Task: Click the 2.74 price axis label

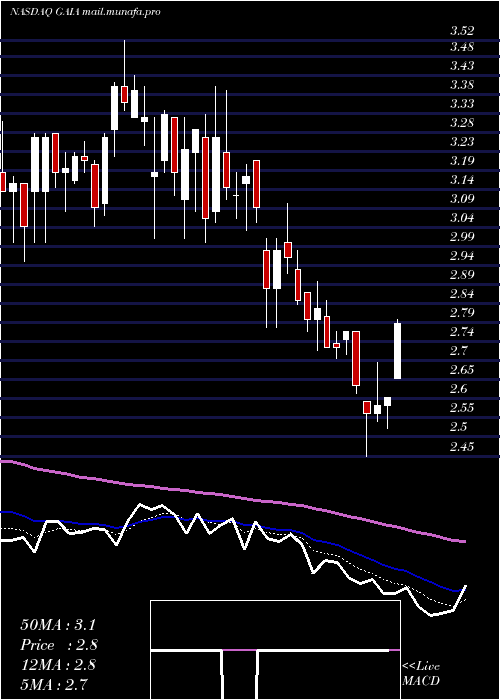Action: [x=462, y=331]
